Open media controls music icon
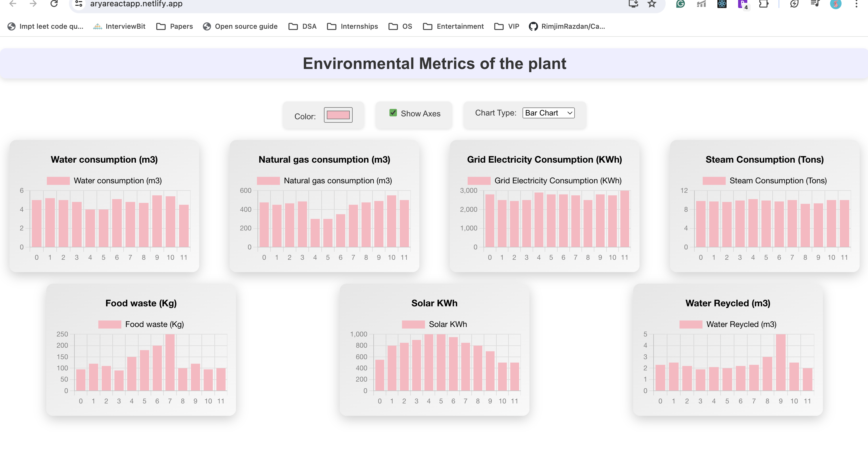868x454 pixels. point(815,4)
